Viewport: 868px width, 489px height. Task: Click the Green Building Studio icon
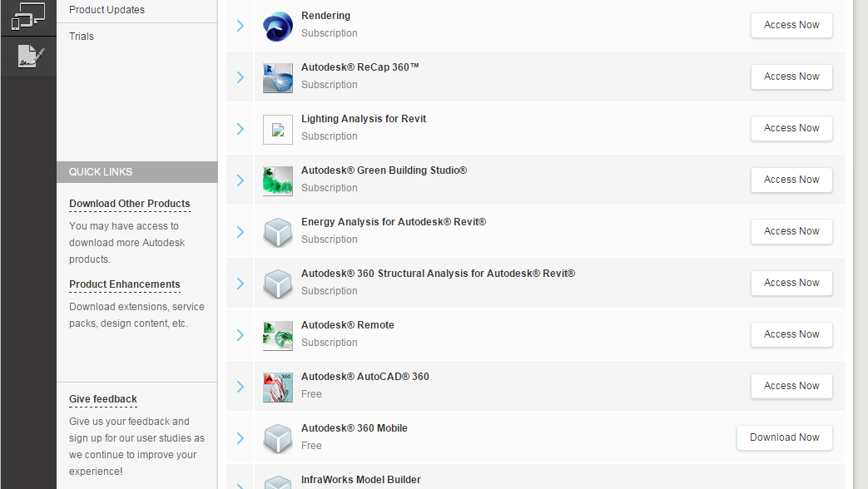coord(277,181)
